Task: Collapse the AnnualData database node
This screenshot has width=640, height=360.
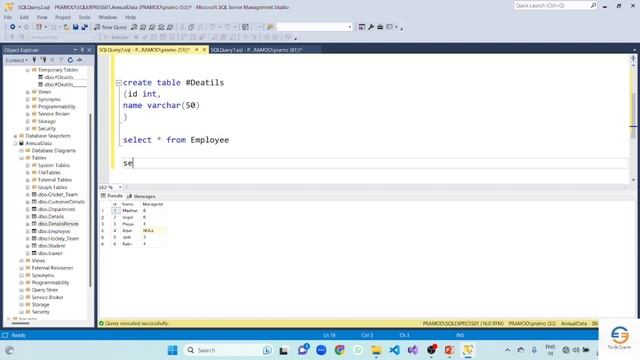Action: (15, 143)
